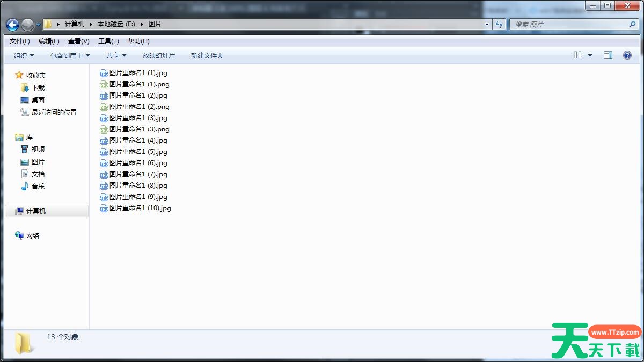Select file 图片重命名1 (4).jpg
Image resolution: width=644 pixels, height=362 pixels.
pyautogui.click(x=134, y=141)
